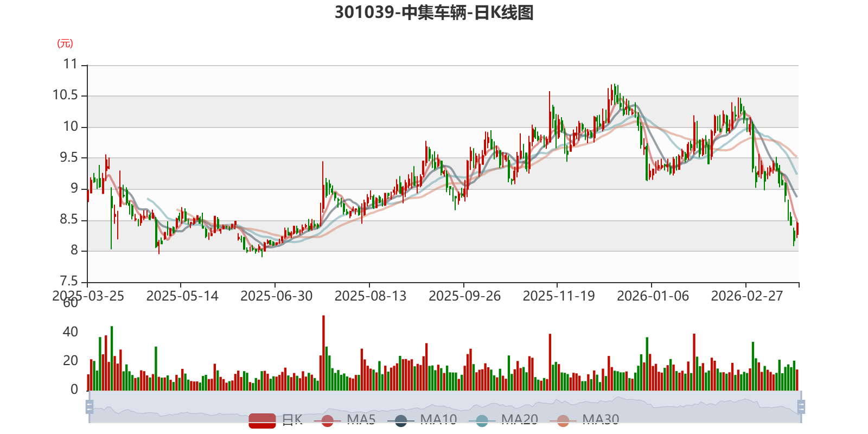The width and height of the screenshot is (868, 434).
Task: Click the 2025-03-25 date axis label
Action: pyautogui.click(x=88, y=296)
